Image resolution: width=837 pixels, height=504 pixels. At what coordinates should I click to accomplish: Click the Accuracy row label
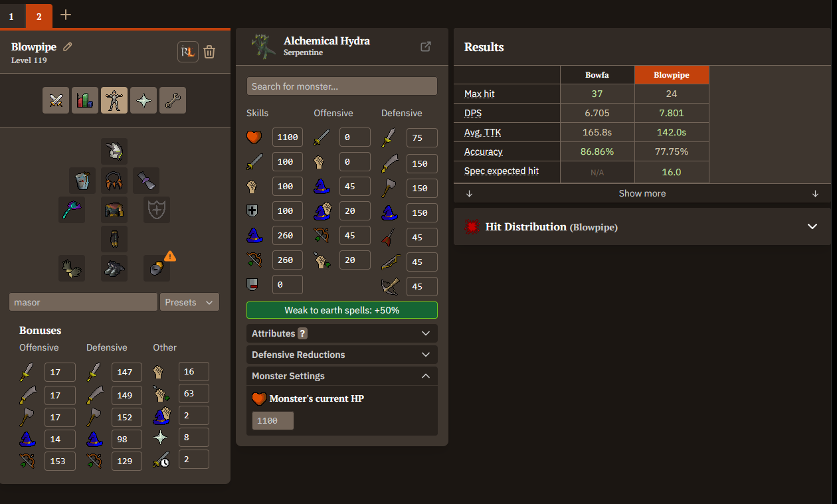click(484, 151)
